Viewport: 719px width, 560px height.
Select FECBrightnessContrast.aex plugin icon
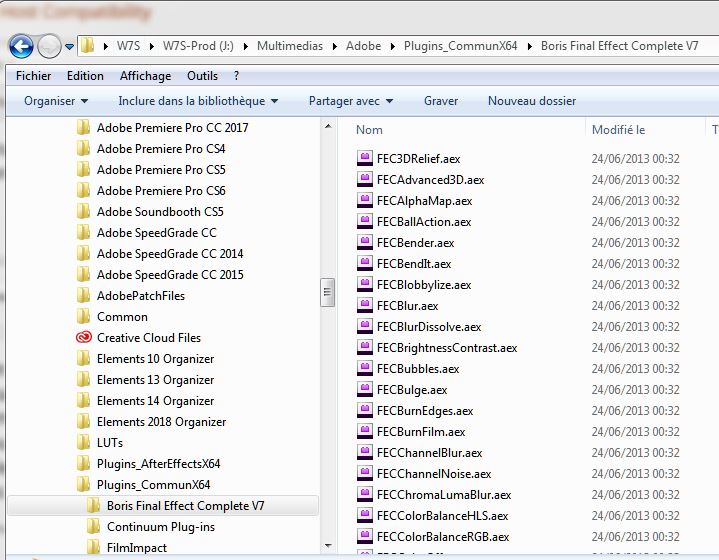365,348
